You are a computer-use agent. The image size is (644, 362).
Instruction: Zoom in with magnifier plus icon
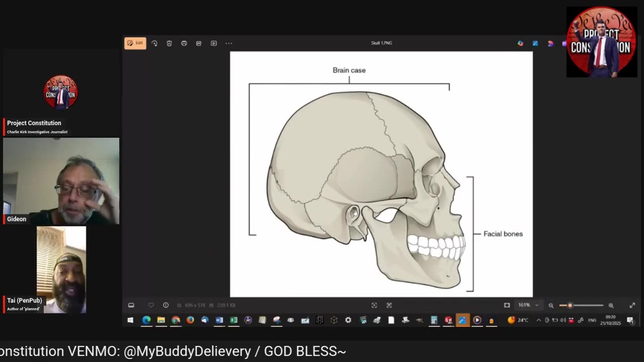click(611, 305)
